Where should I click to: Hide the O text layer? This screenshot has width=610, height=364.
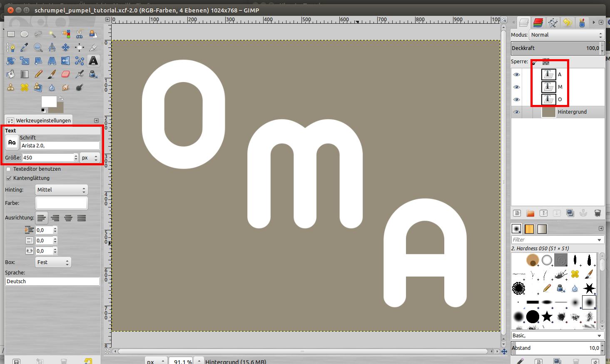tap(517, 100)
